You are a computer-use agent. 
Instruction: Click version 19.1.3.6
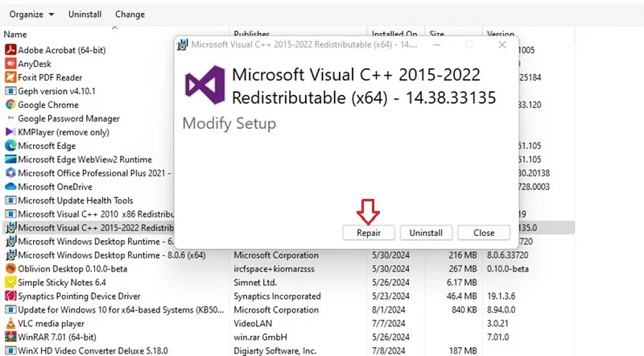[501, 296]
